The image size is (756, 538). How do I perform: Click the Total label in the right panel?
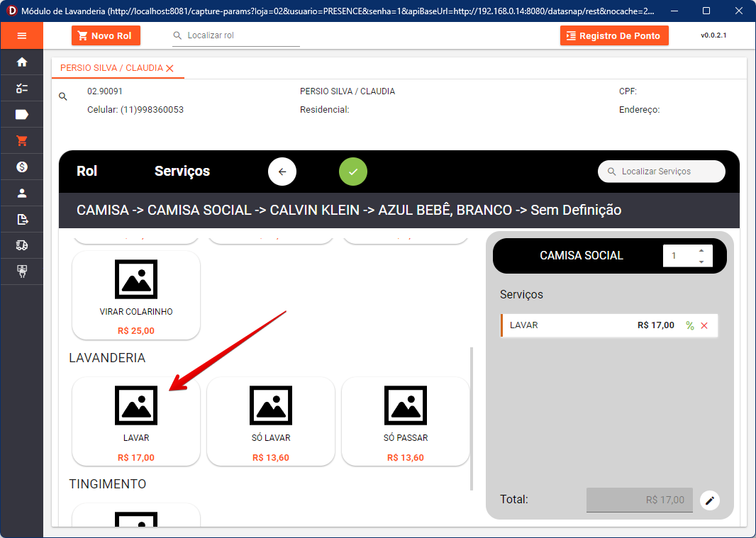pos(514,500)
